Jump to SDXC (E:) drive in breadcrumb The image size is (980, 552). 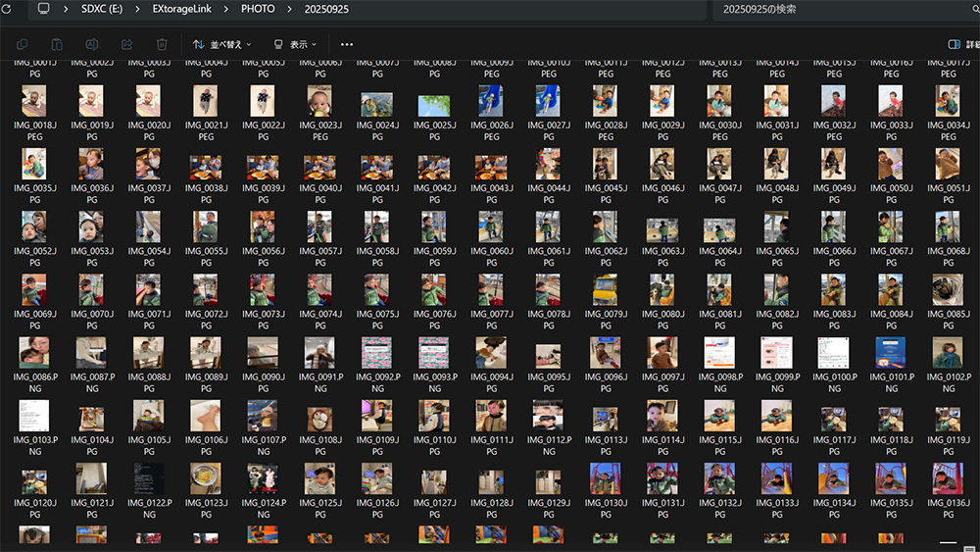coord(104,9)
